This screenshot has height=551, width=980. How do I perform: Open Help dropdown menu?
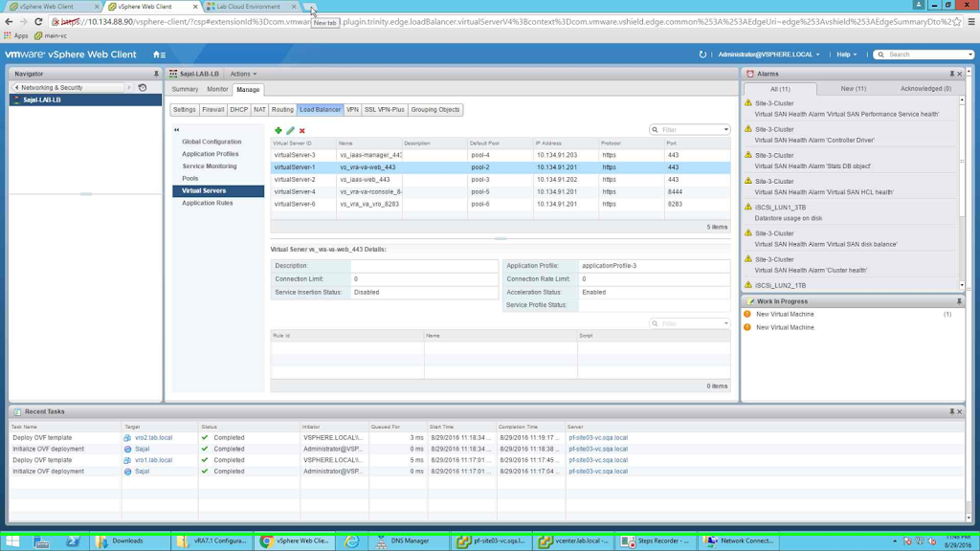[847, 55]
